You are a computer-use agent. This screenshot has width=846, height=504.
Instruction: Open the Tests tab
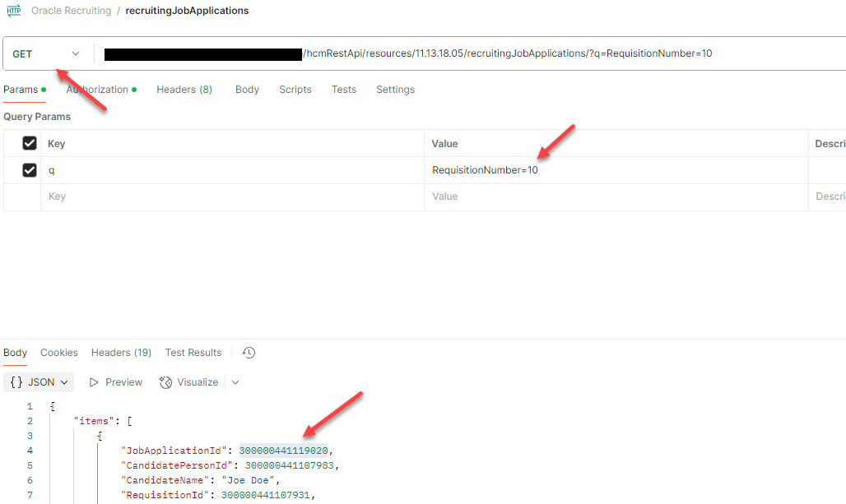pyautogui.click(x=344, y=90)
